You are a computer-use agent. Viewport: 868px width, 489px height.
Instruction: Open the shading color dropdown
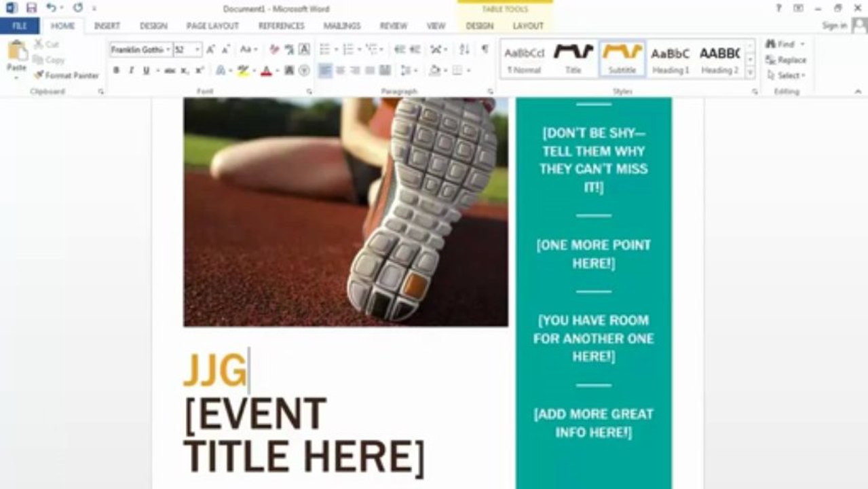coord(444,71)
